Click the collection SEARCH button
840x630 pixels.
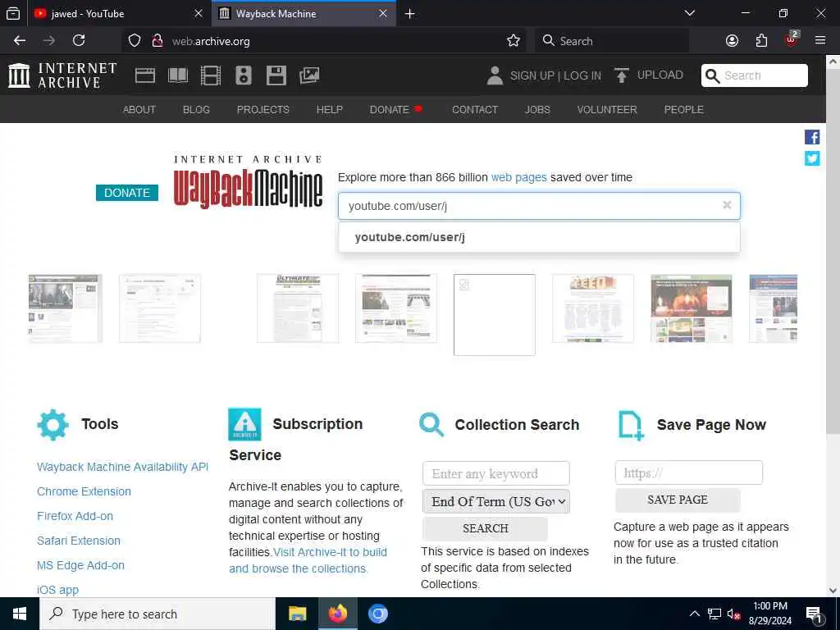point(486,528)
